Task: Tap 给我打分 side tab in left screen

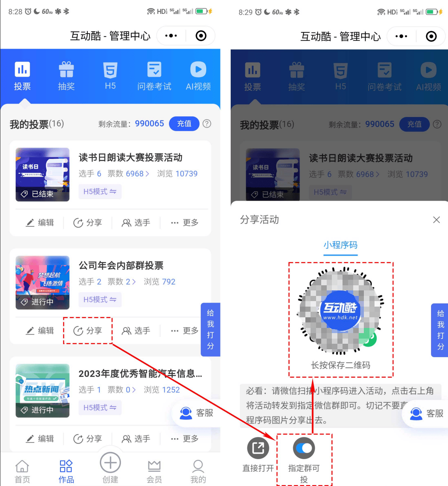Action: (x=211, y=330)
